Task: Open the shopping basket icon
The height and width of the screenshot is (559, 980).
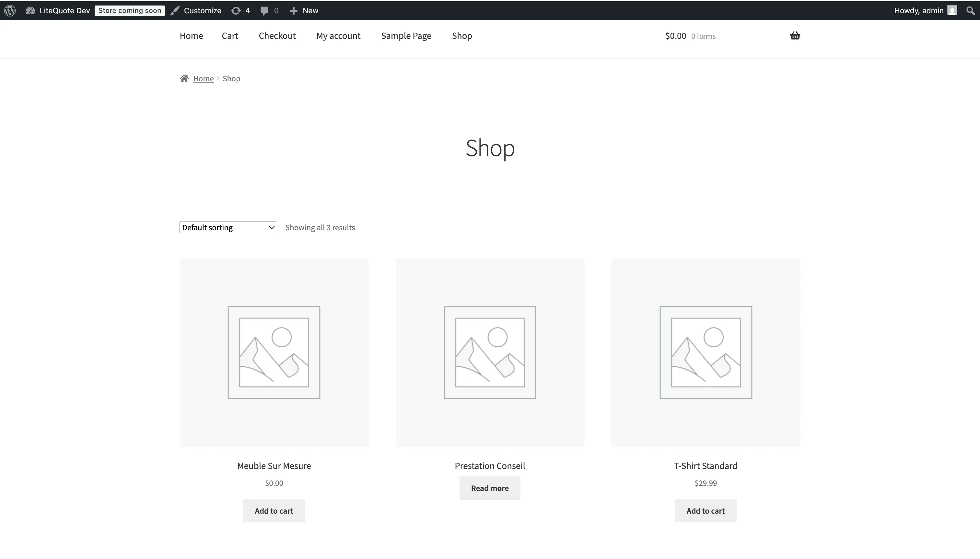Action: (x=795, y=36)
